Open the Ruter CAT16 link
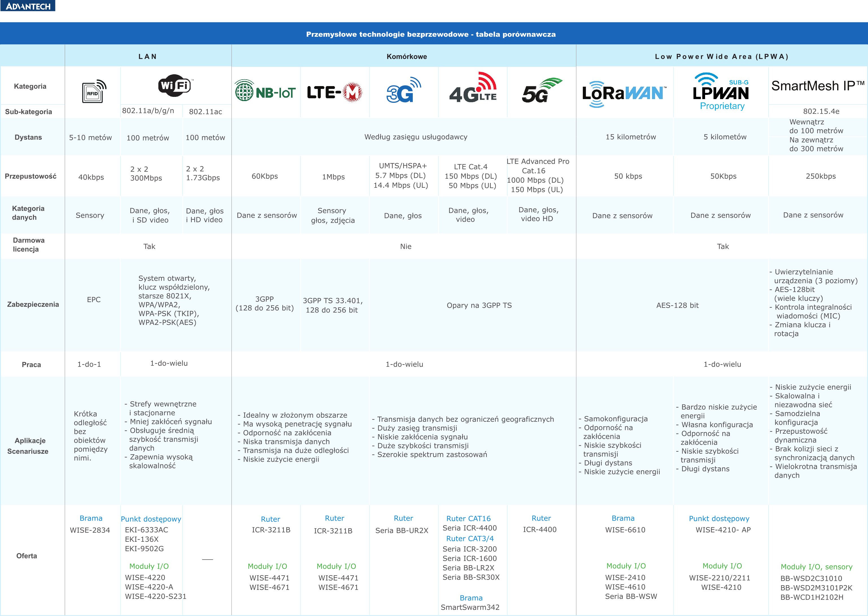 coord(468,519)
